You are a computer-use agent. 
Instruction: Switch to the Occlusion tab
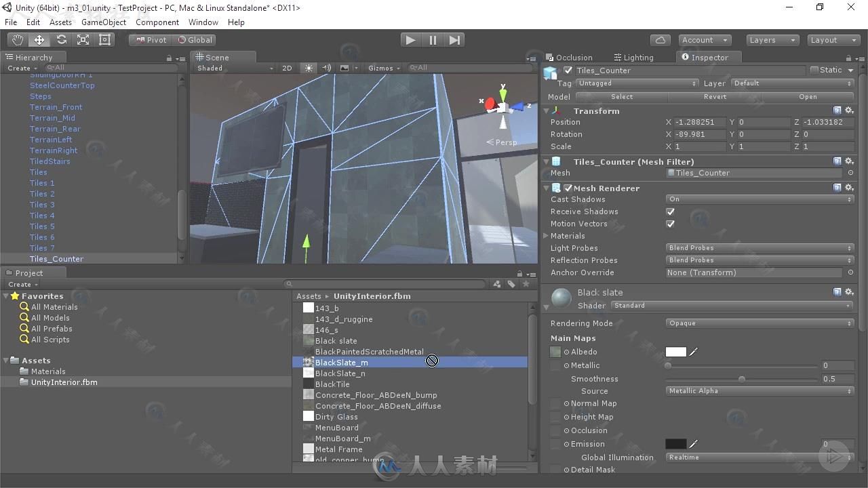pyautogui.click(x=570, y=58)
